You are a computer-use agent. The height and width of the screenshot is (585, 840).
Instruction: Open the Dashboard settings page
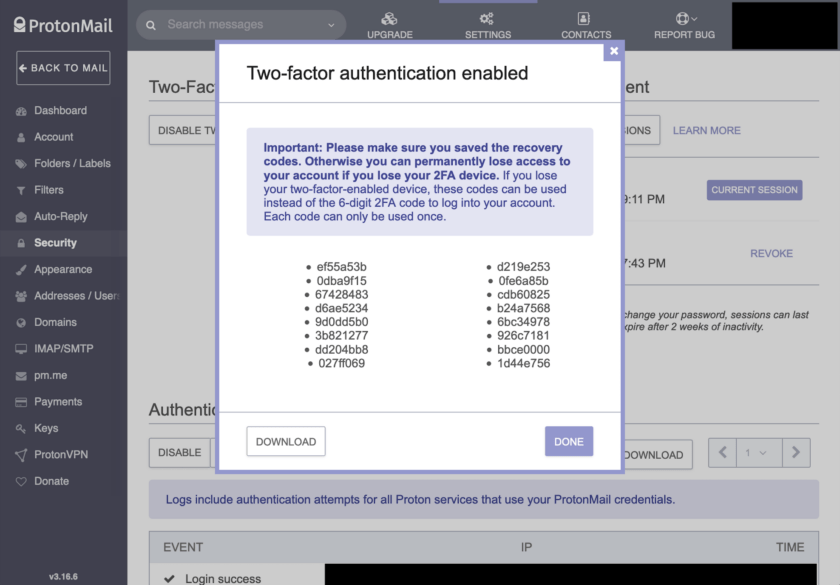(x=61, y=111)
